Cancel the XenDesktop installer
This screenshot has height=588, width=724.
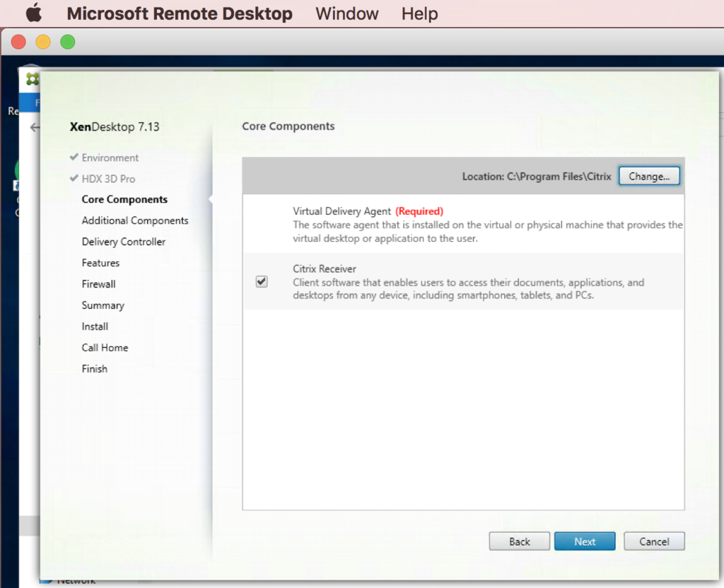click(x=654, y=541)
